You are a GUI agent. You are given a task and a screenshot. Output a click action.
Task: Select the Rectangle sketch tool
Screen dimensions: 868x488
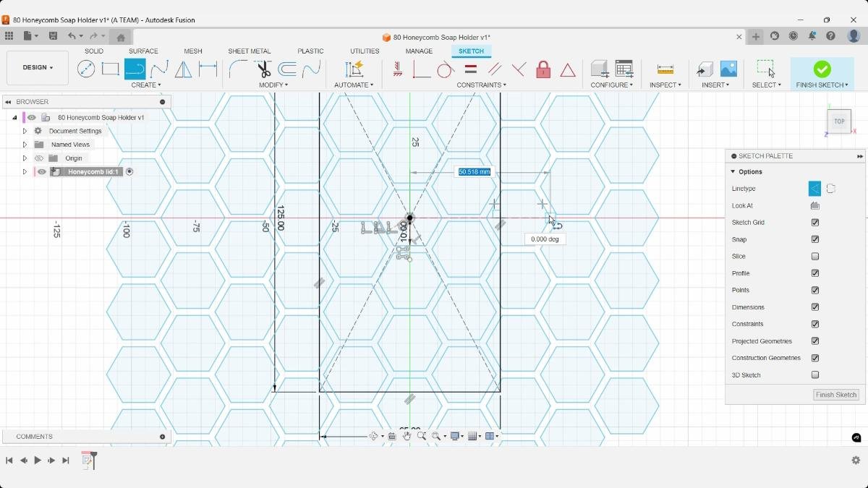(x=110, y=69)
